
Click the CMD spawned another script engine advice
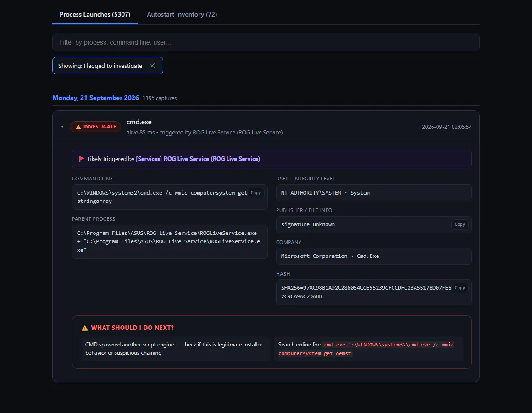[x=174, y=348]
